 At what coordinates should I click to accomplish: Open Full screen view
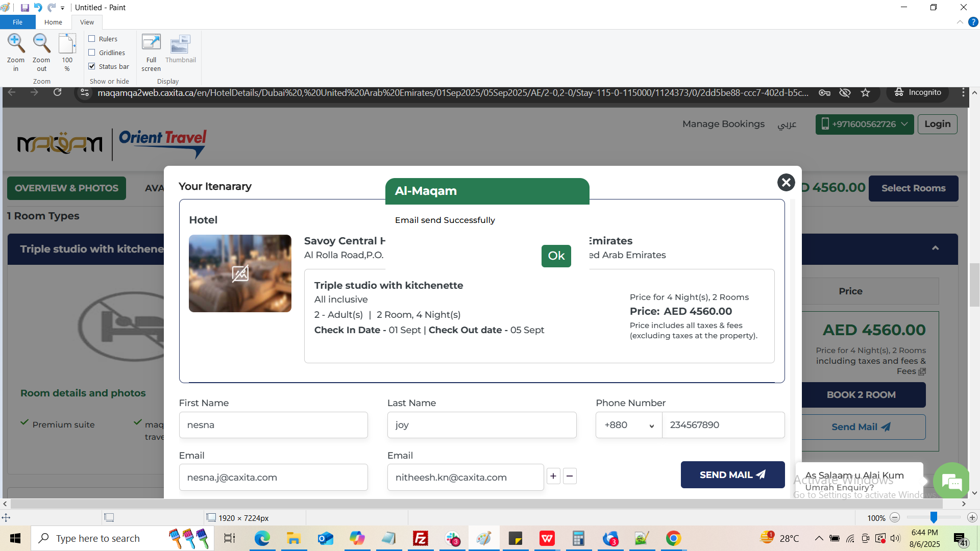click(x=151, y=44)
